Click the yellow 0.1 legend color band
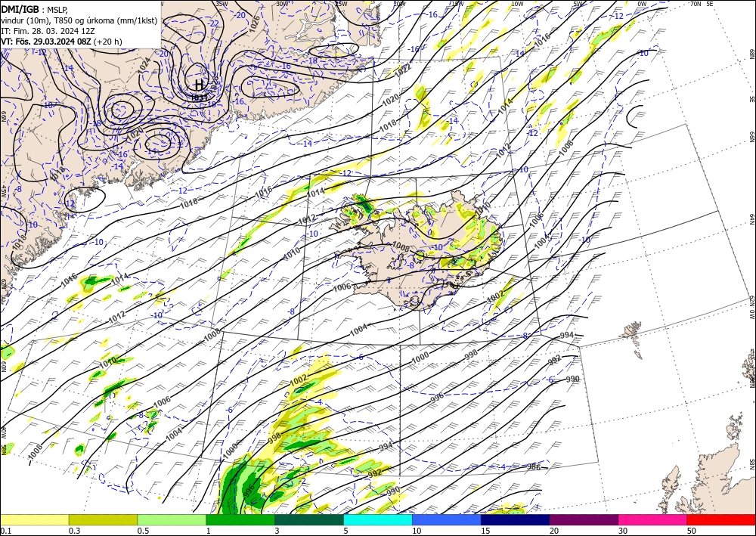The height and width of the screenshot is (536, 756). point(34,519)
